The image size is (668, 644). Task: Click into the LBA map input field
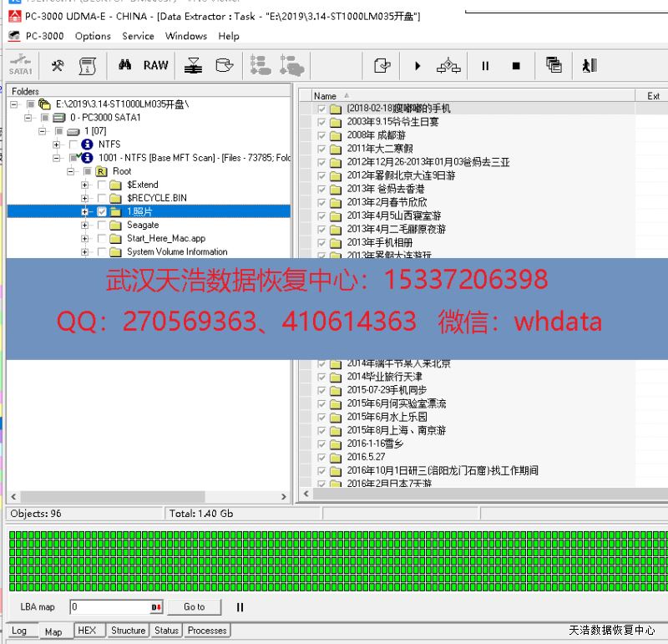[109, 607]
